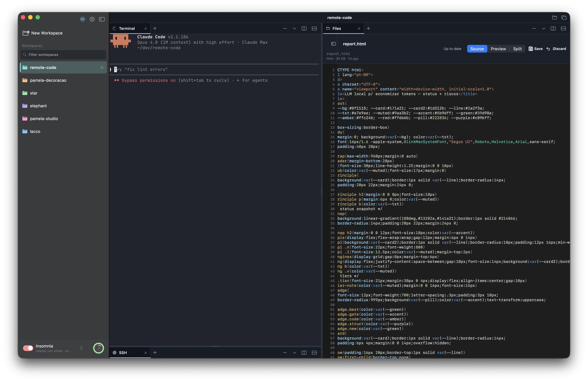Split the SSH pane vertically
This screenshot has height=382, width=588.
coord(304,353)
